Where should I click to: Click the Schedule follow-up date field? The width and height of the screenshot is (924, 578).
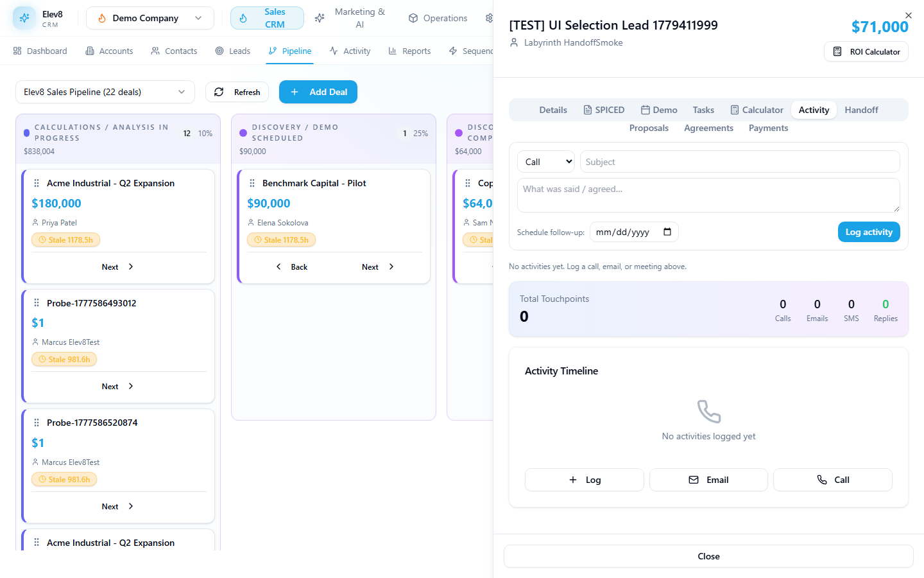coord(633,232)
